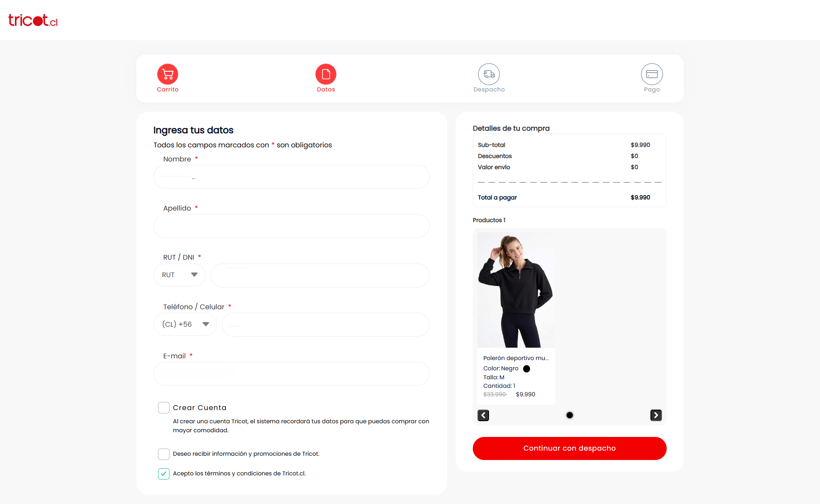This screenshot has width=820, height=504.
Task: Go to the Carrito cart step icon
Action: pyautogui.click(x=167, y=74)
